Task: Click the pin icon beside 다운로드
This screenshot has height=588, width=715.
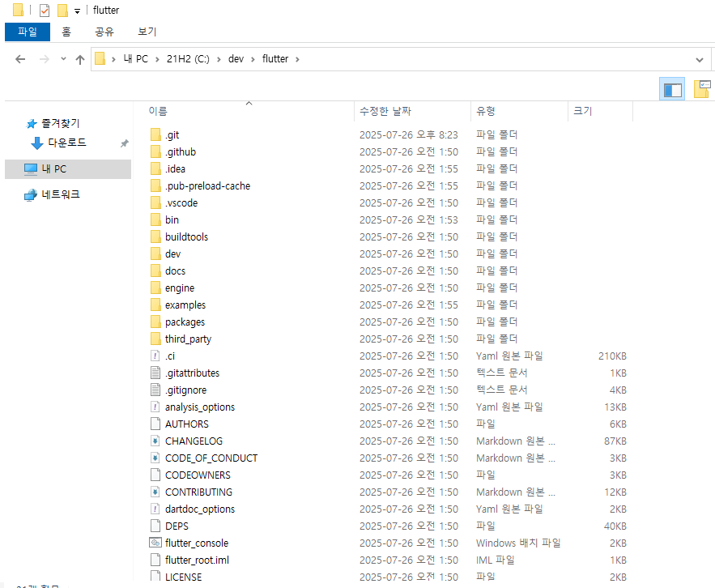Action: click(x=124, y=143)
